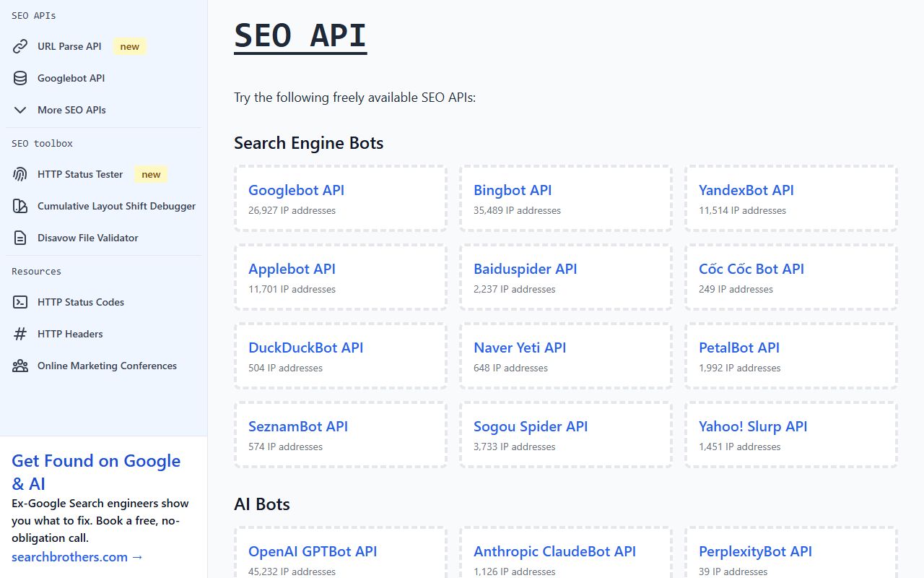Click the fingerprint icon beside HTTP Status Tester
Image resolution: width=924 pixels, height=578 pixels.
20,174
